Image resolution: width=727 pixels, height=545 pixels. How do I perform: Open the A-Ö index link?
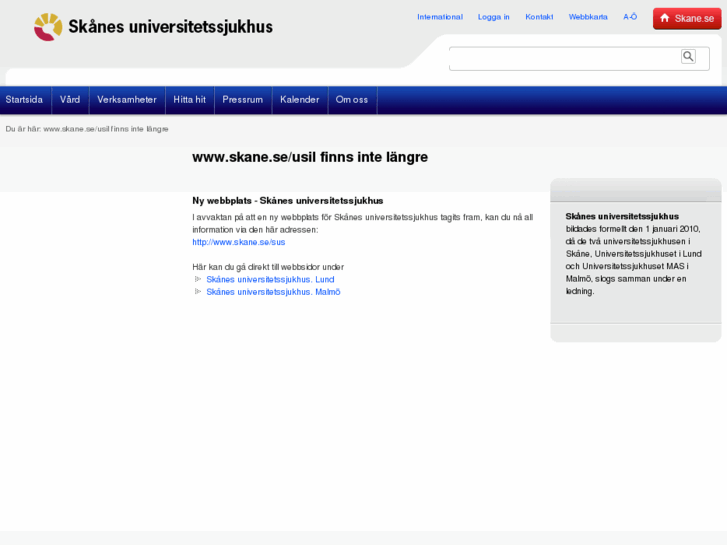pos(630,17)
